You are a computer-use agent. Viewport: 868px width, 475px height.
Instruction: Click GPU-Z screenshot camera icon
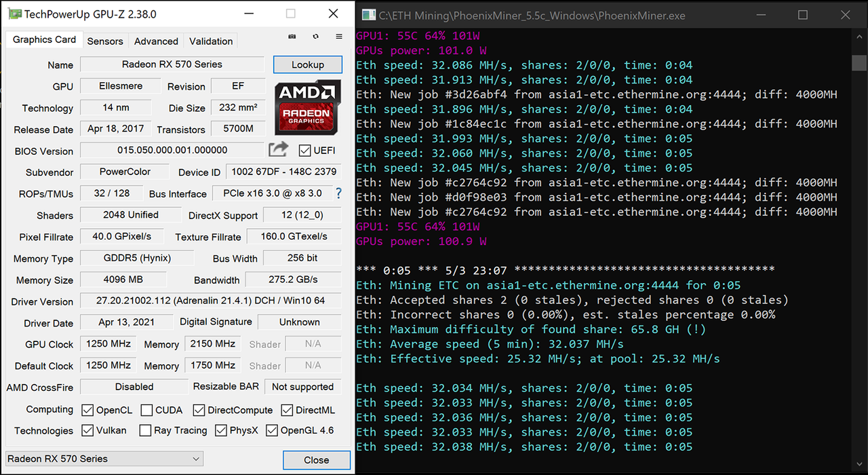pos(292,37)
